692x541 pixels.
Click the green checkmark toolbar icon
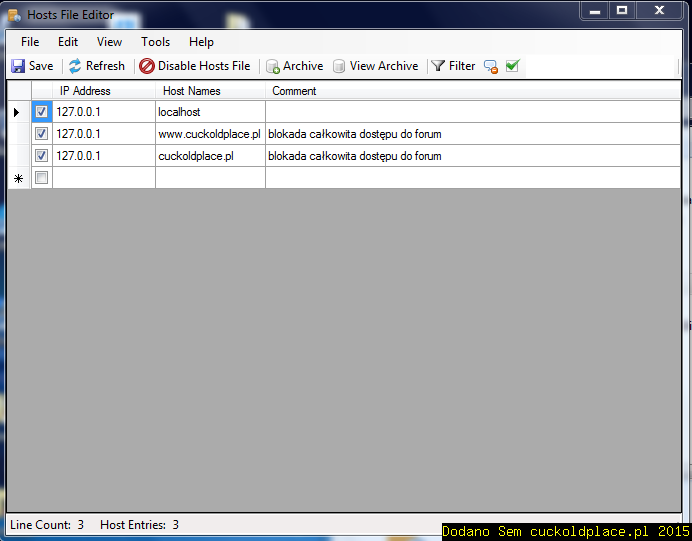pyautogui.click(x=512, y=66)
